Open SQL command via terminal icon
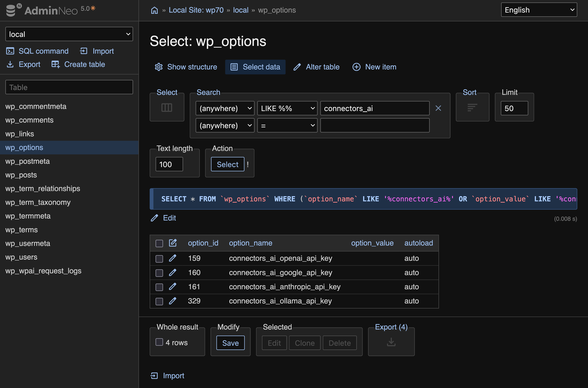The image size is (588, 388). pos(10,51)
